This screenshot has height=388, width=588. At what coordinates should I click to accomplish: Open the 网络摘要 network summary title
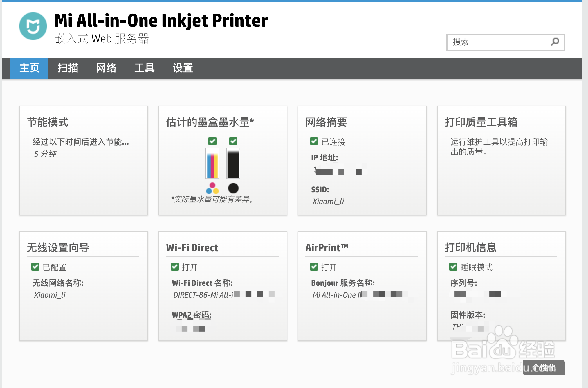click(x=326, y=122)
